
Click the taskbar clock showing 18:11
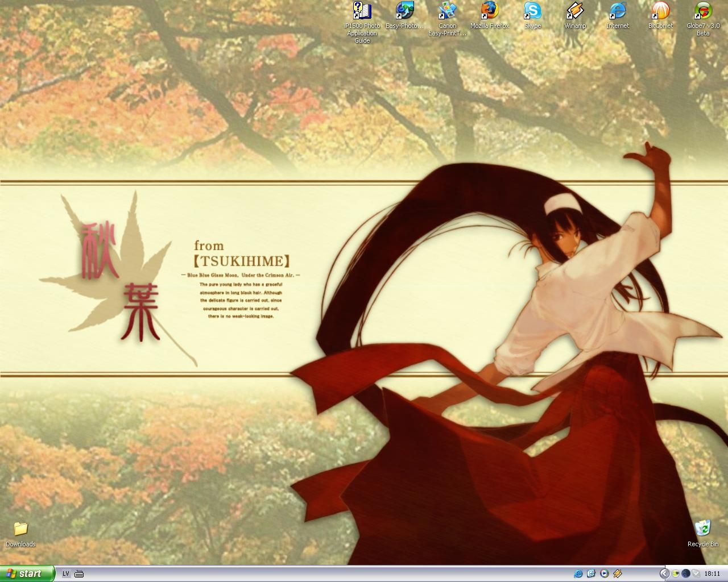(x=712, y=573)
